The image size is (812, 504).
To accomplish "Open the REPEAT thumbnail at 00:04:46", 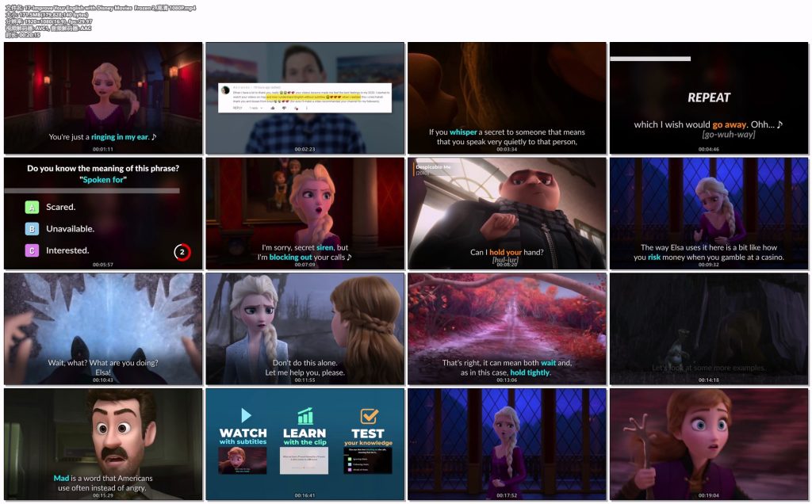I will [x=709, y=97].
